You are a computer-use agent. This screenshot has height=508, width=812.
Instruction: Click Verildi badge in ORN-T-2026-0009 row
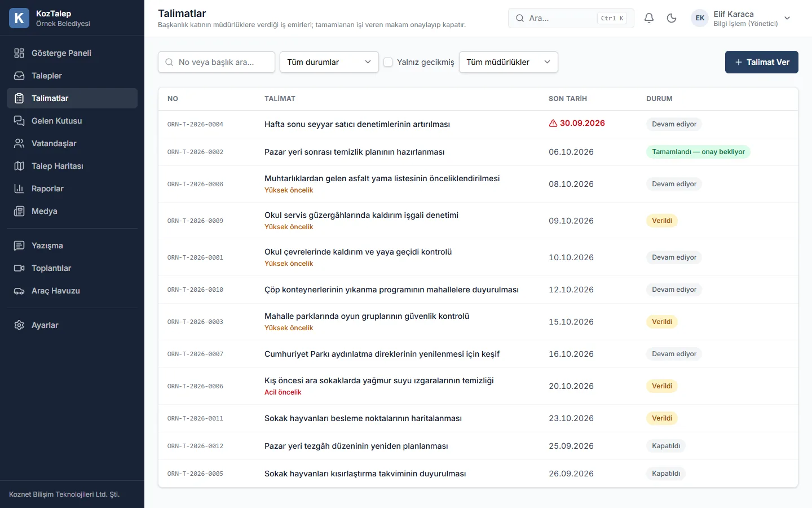[x=662, y=221]
